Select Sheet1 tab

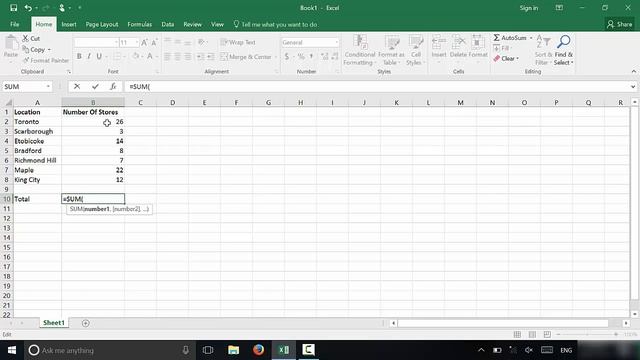coord(54,323)
